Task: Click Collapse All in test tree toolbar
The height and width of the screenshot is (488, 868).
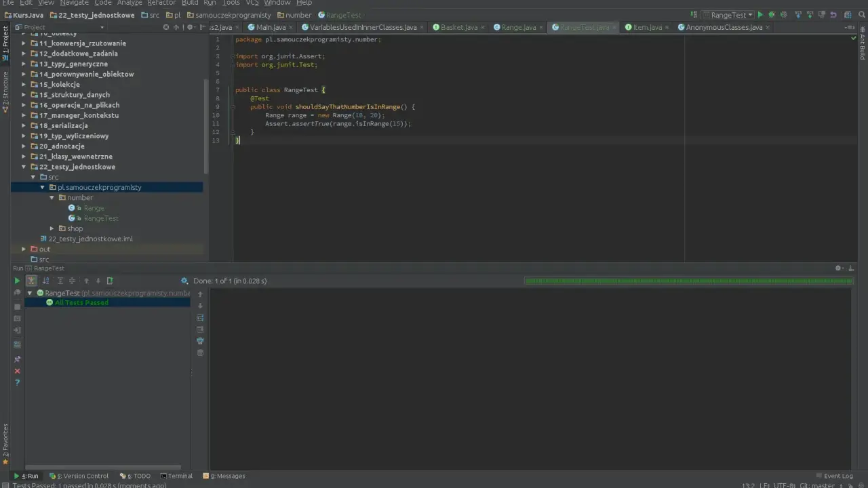Action: [72, 281]
